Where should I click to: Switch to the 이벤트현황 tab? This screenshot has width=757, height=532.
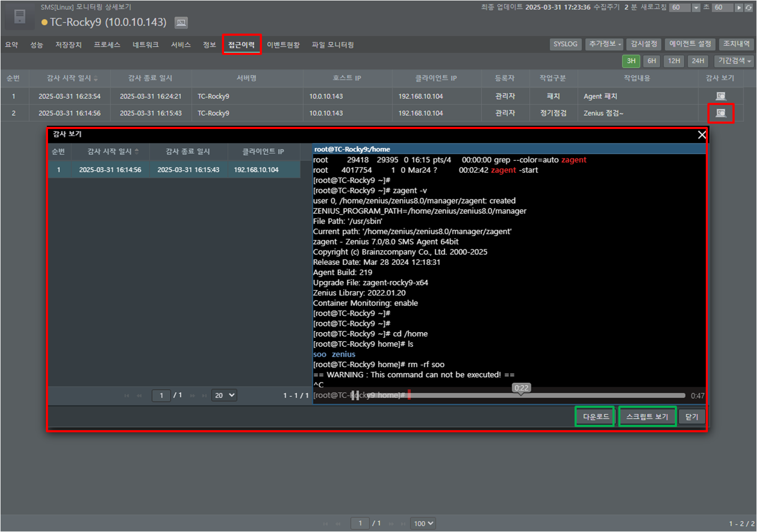(283, 45)
